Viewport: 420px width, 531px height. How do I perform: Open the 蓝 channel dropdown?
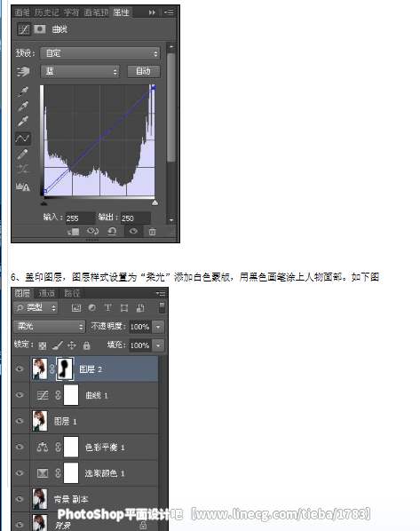80,71
